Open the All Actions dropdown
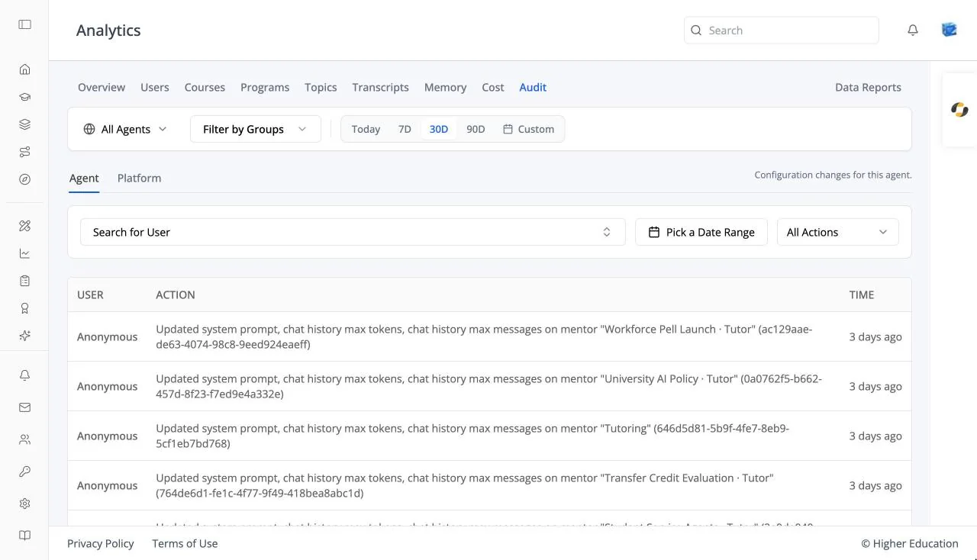Image resolution: width=977 pixels, height=560 pixels. tap(837, 232)
